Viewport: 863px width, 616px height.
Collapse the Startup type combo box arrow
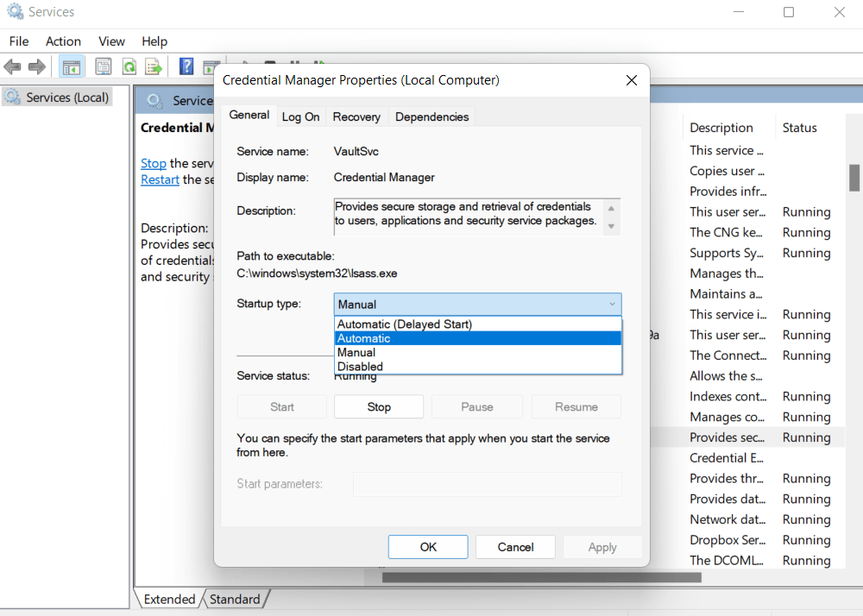coord(612,305)
